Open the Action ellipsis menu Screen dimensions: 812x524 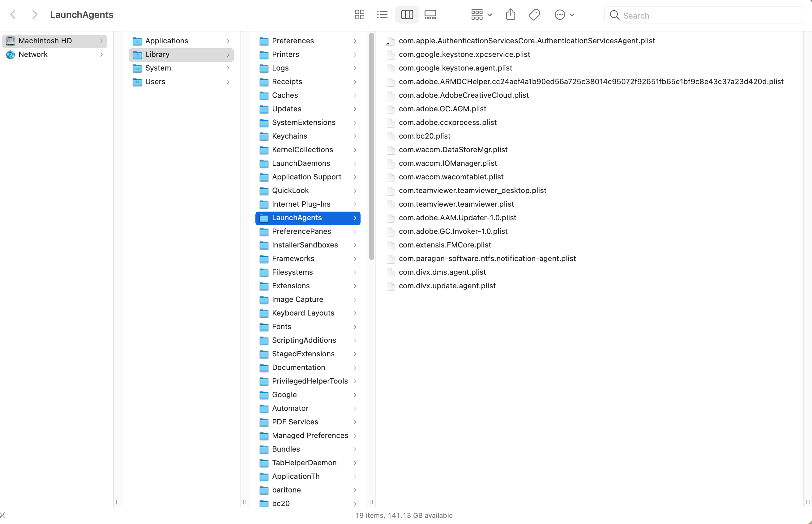[564, 15]
